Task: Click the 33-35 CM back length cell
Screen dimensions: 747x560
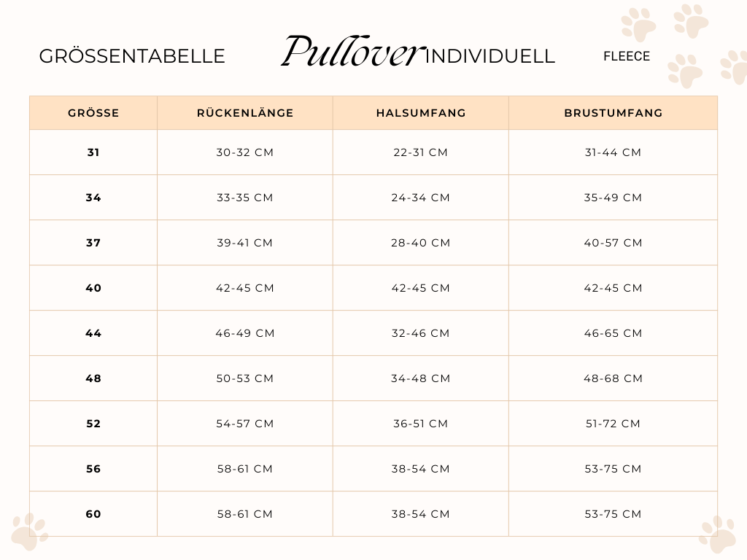Action: coord(245,198)
